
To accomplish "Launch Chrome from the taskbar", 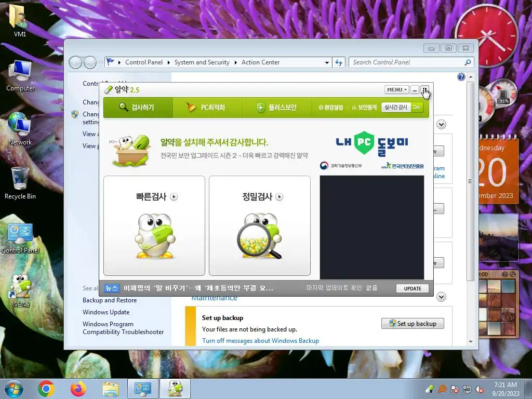I will click(x=46, y=389).
